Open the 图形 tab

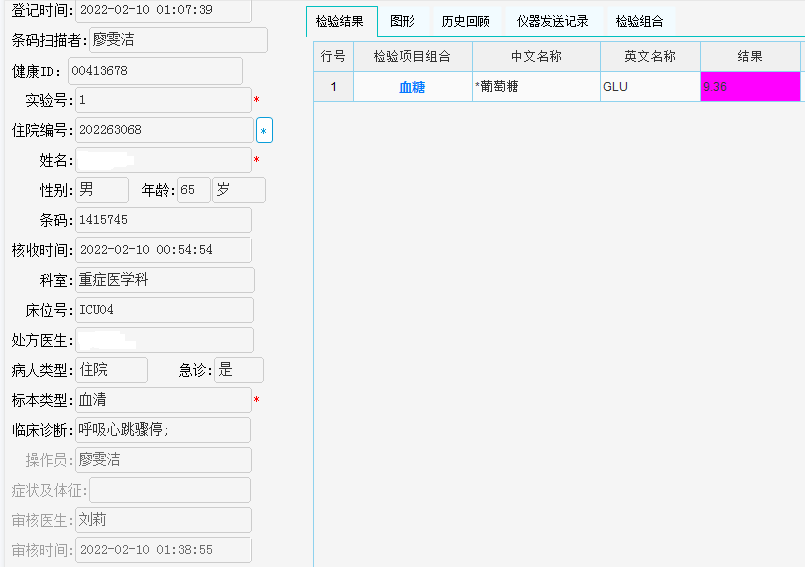[402, 22]
